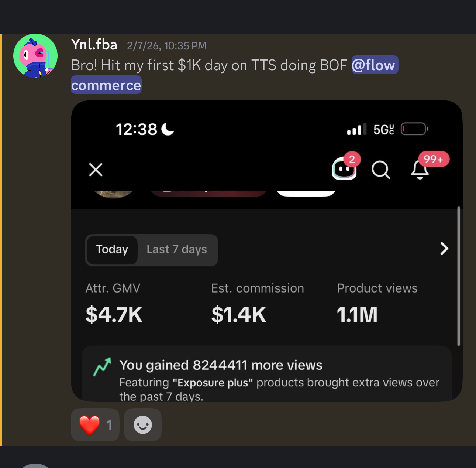476x468 pixels.
Task: Tap the battery indicator in status bar
Action: coord(414,129)
